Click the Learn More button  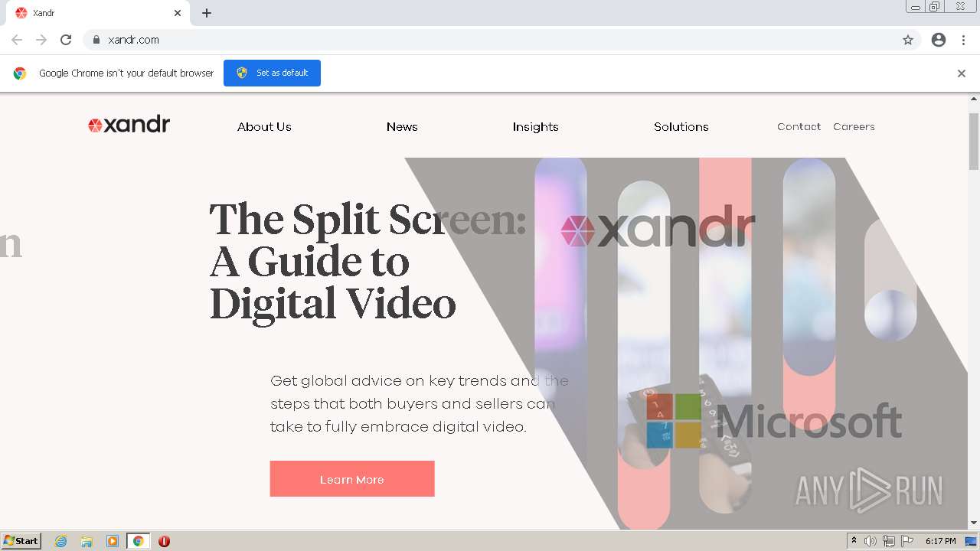click(x=352, y=479)
